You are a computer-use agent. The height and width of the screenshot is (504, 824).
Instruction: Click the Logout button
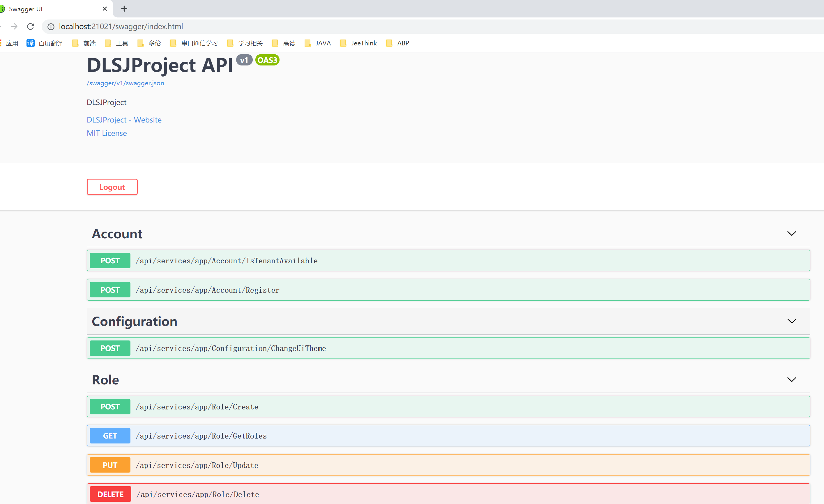pyautogui.click(x=112, y=187)
